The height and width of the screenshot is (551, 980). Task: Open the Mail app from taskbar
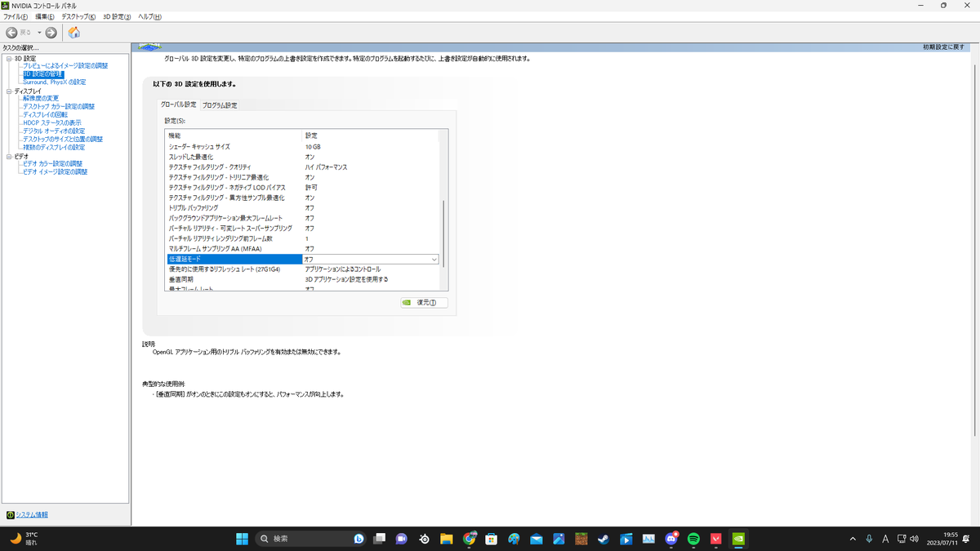coord(537,539)
